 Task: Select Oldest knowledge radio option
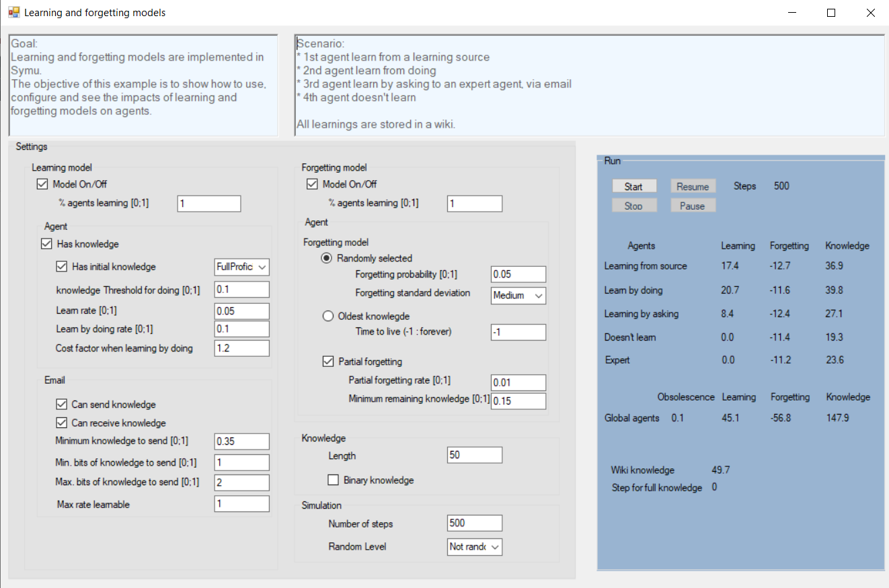[328, 317]
